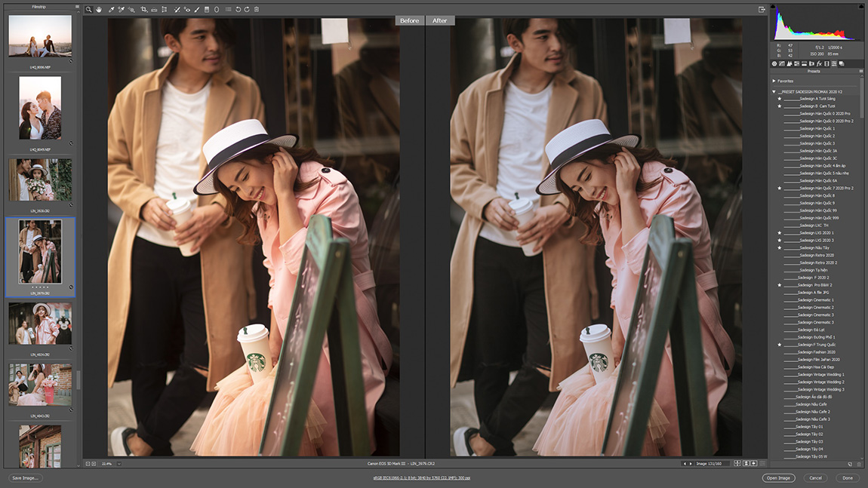Select the Color Sampler tool
868x488 pixels.
[122, 9]
